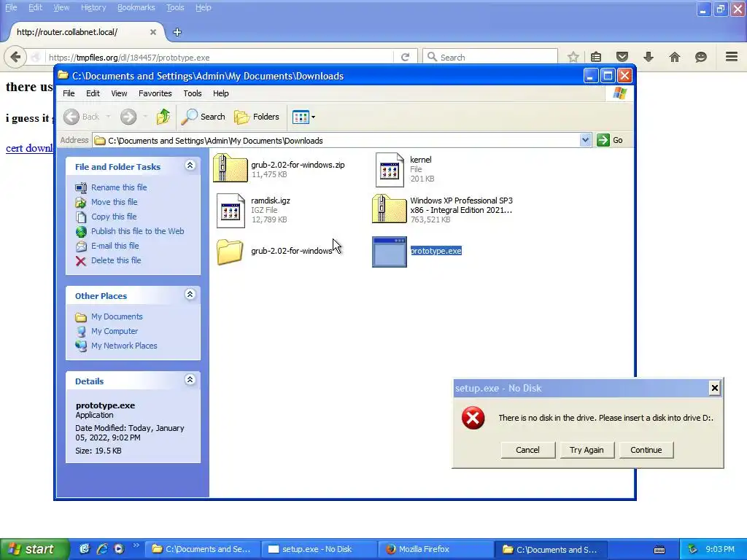Open the Firefox downloads arrow
The height and width of the screenshot is (560, 747).
pyautogui.click(x=649, y=57)
